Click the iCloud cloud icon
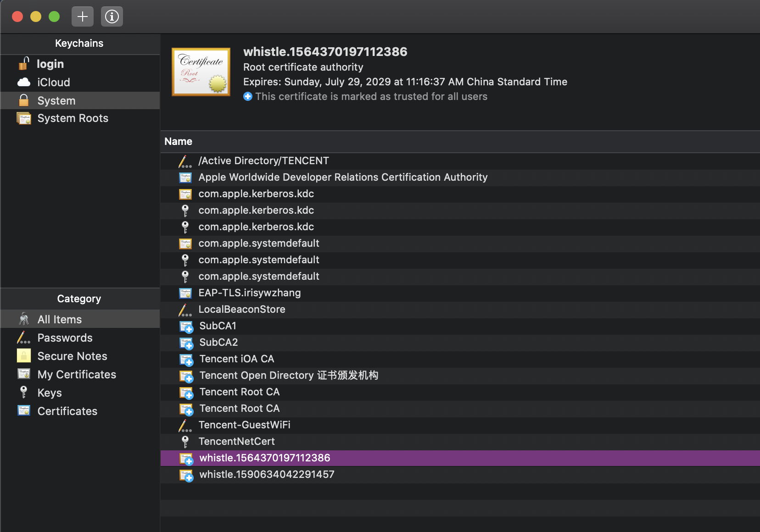 coord(24,82)
